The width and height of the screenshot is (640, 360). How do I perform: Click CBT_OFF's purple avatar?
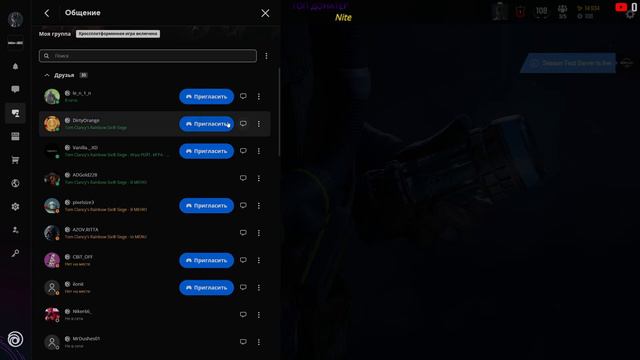coord(52,260)
